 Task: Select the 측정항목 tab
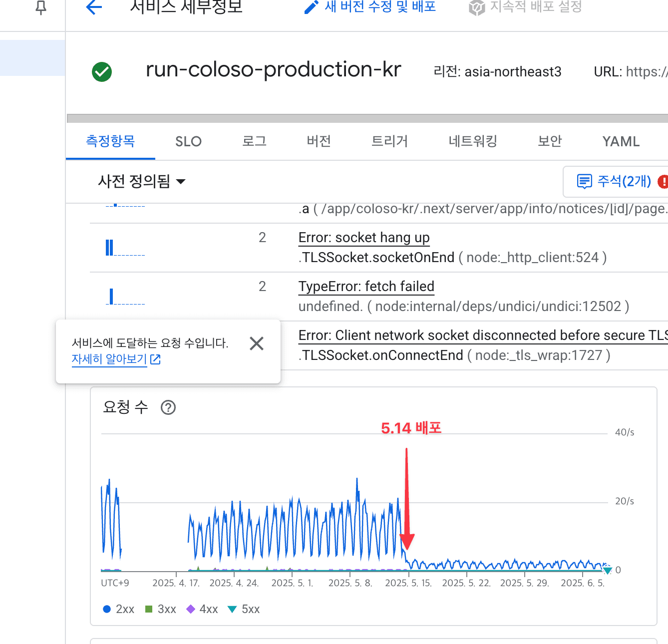point(110,141)
